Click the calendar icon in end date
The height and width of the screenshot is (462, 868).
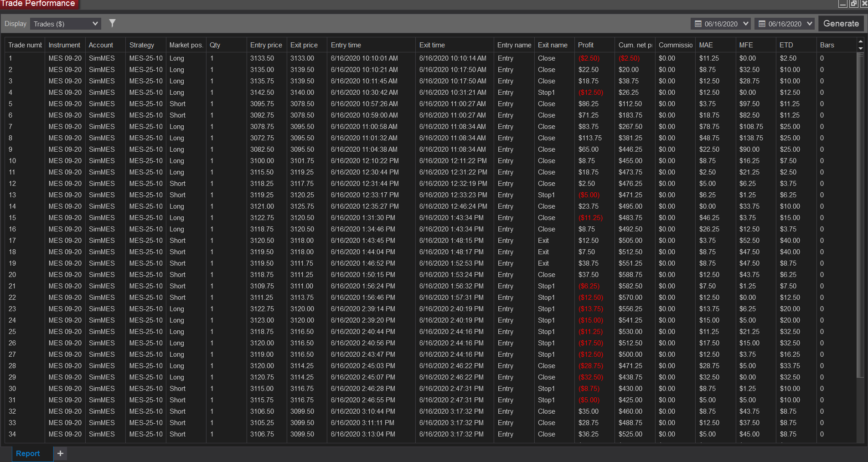[762, 24]
